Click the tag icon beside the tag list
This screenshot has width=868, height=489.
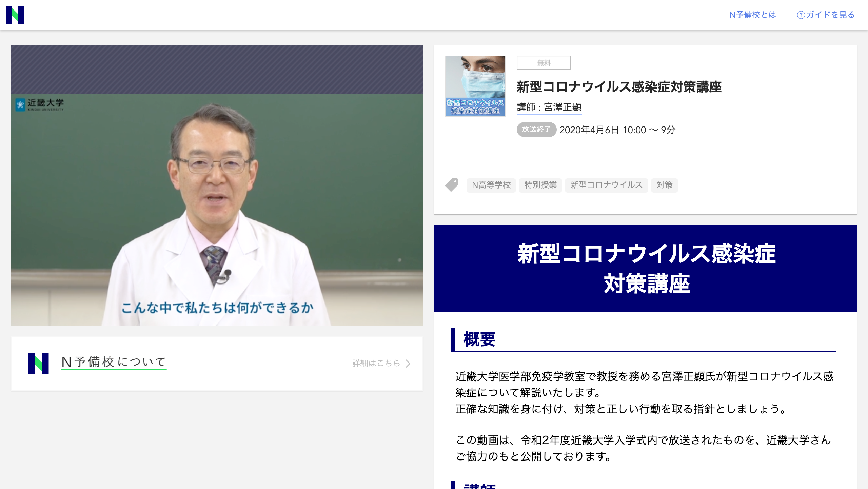(452, 185)
